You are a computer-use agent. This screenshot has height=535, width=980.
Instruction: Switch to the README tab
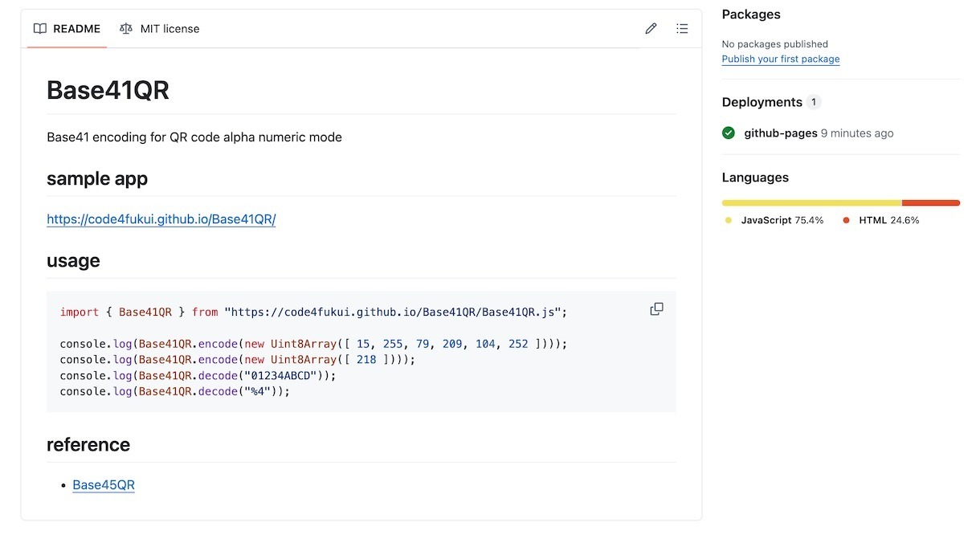67,29
